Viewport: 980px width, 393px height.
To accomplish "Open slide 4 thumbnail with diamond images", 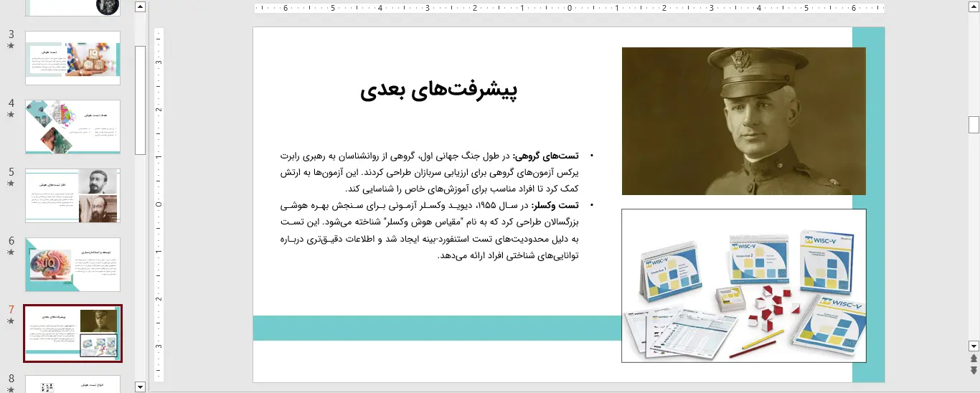I will pyautogui.click(x=73, y=127).
